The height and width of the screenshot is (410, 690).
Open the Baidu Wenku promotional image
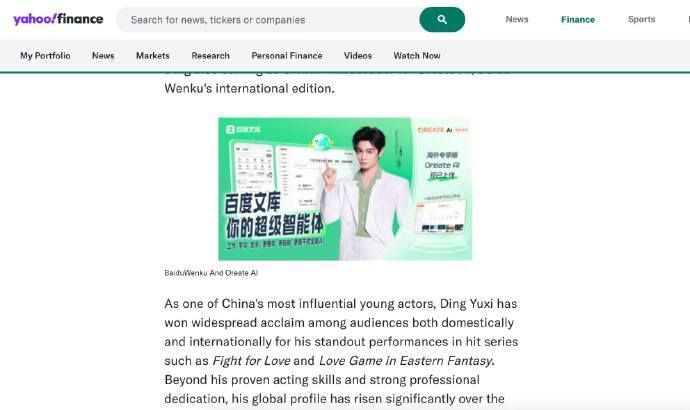[345, 189]
